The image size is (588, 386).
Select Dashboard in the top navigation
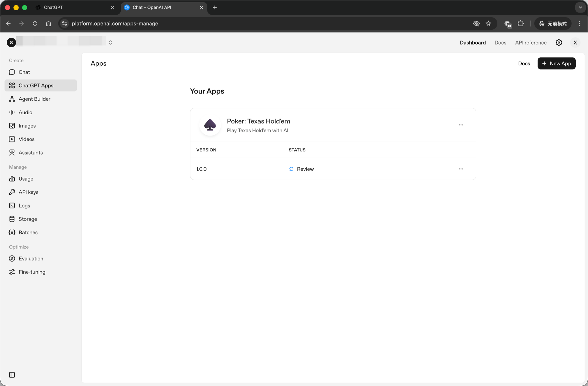pyautogui.click(x=472, y=42)
